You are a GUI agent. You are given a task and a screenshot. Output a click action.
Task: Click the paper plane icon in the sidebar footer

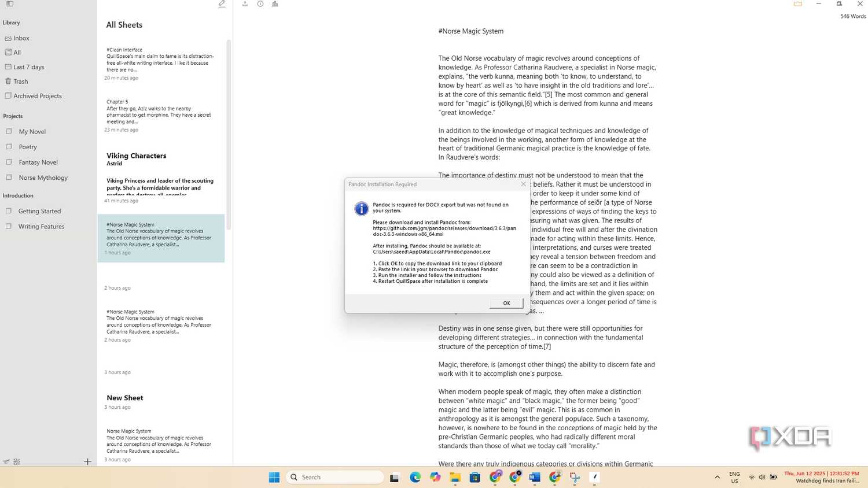6,461
